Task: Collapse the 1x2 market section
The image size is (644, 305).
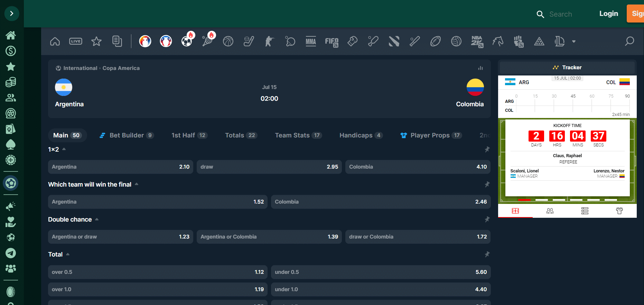Action: [64, 149]
